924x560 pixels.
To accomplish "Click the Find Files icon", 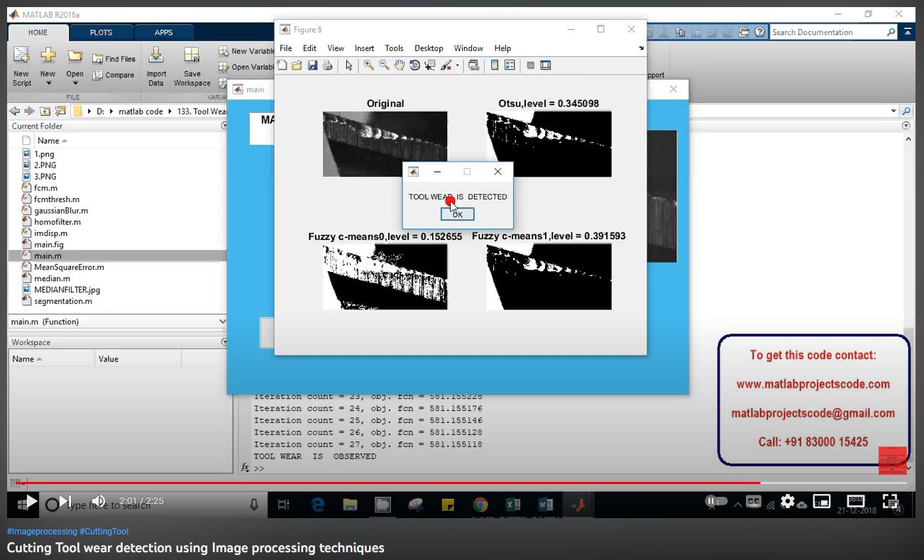I will click(114, 59).
